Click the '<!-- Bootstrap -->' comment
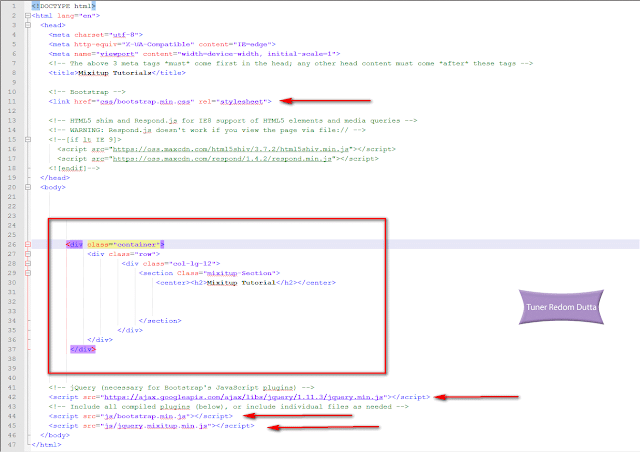Screen dimensions: 640x452 click(87, 92)
